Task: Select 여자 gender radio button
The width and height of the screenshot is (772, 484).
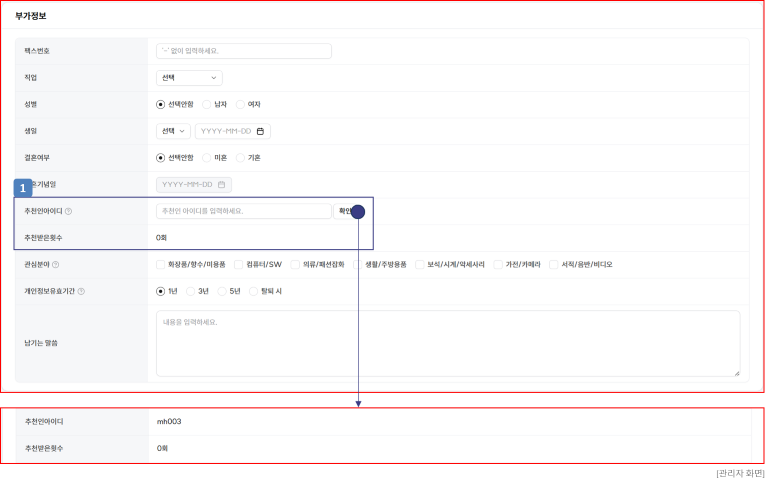Action: click(240, 104)
